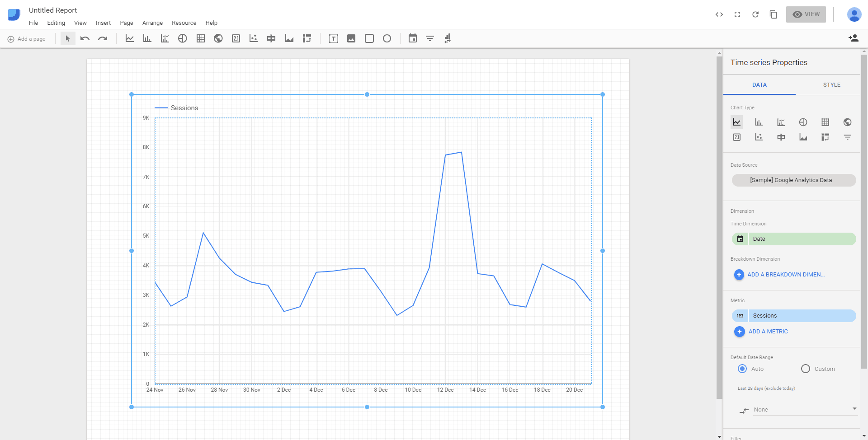Add a geo map chart
868x440 pixels.
218,38
